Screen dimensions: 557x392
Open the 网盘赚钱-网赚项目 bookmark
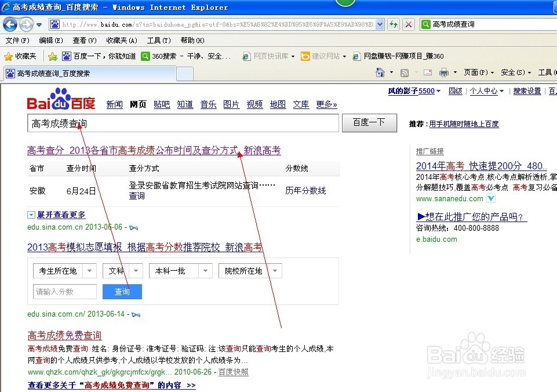click(398, 56)
